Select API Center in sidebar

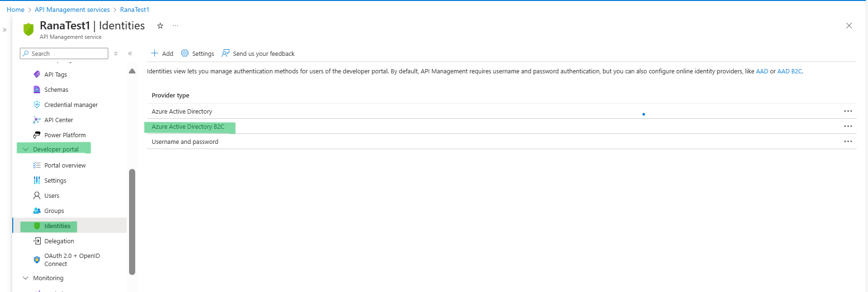pyautogui.click(x=59, y=120)
